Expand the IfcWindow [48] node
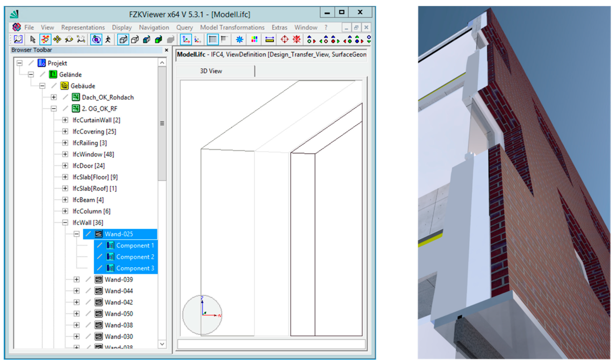 [x=65, y=154]
